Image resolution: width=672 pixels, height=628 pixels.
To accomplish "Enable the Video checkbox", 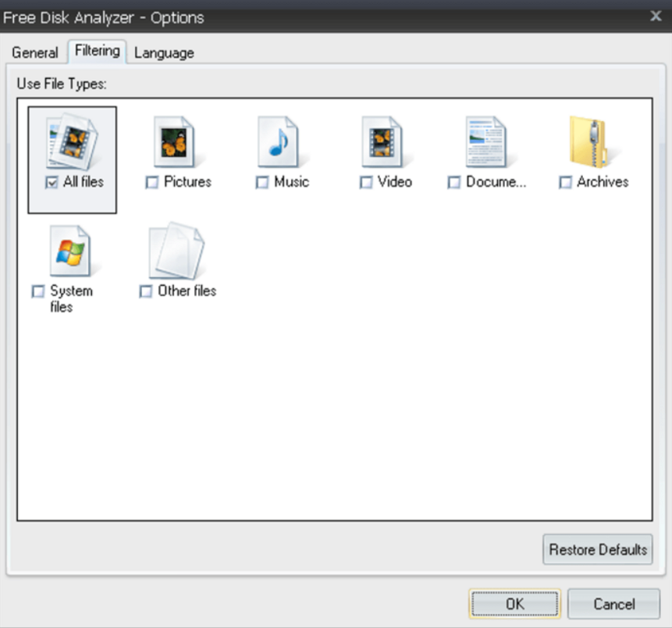I will pos(364,183).
